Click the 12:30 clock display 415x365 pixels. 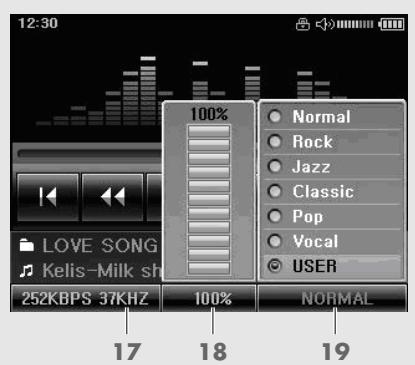pyautogui.click(x=38, y=23)
